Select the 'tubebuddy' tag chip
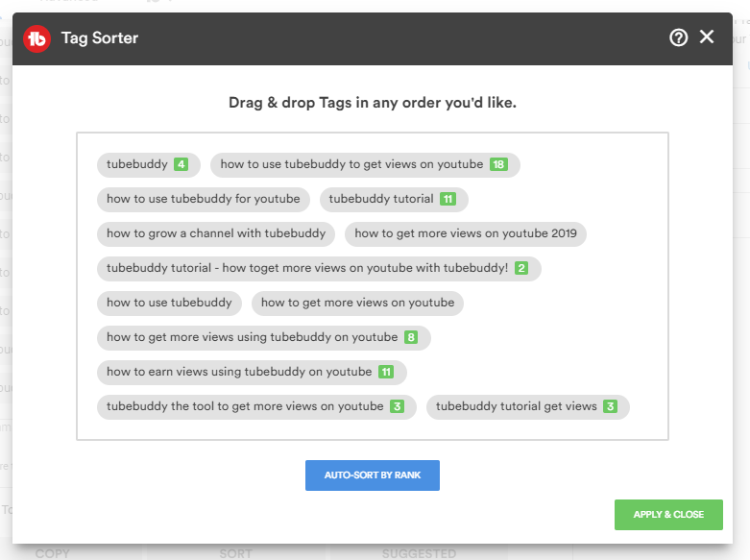The image size is (750, 560). [x=137, y=164]
